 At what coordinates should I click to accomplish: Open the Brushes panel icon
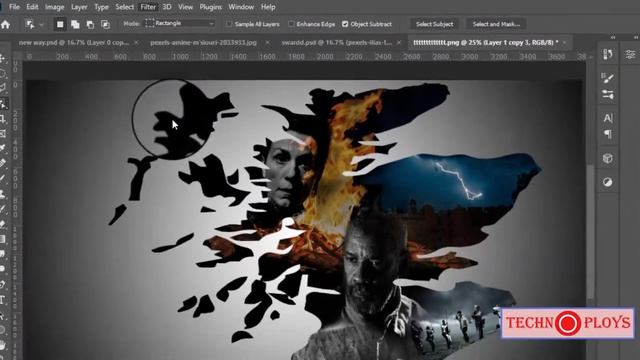point(608,95)
